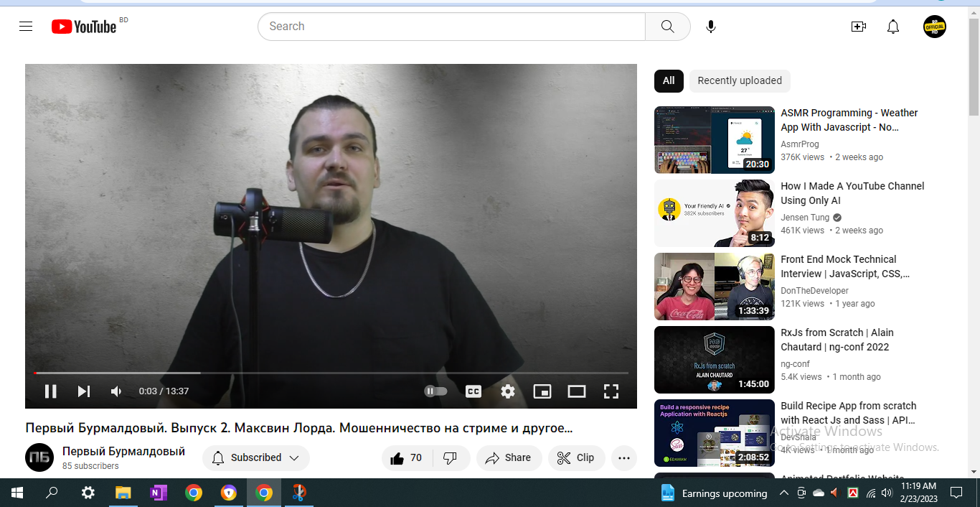Open Windows taskbar search
Viewport: 980px width, 507px height.
coord(52,493)
